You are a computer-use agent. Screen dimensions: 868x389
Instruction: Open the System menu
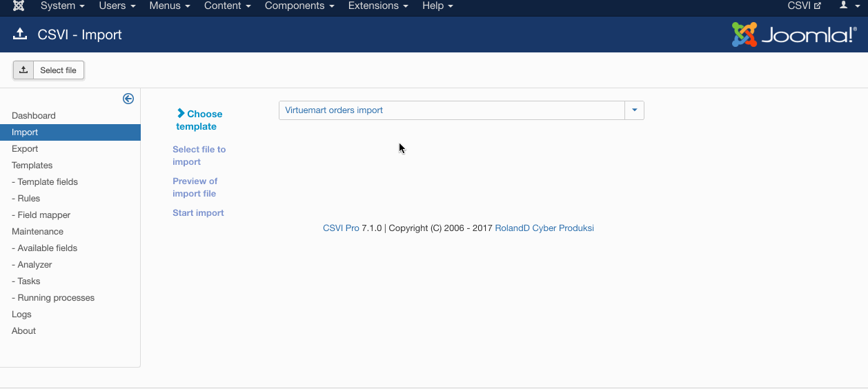(x=63, y=6)
